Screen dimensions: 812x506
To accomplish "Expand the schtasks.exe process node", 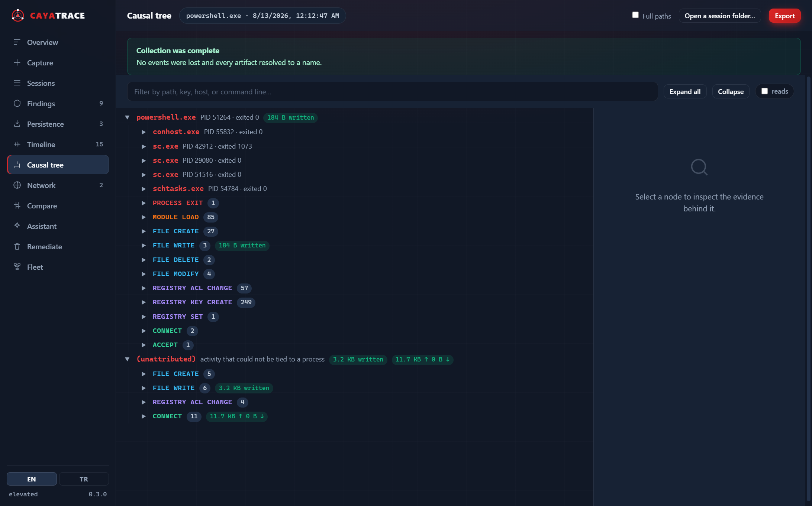I will click(x=144, y=189).
